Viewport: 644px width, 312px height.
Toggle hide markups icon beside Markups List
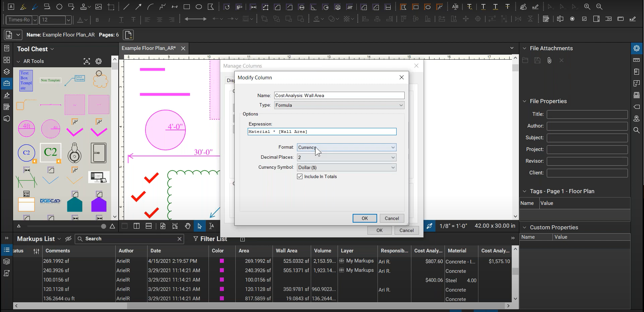pyautogui.click(x=68, y=239)
